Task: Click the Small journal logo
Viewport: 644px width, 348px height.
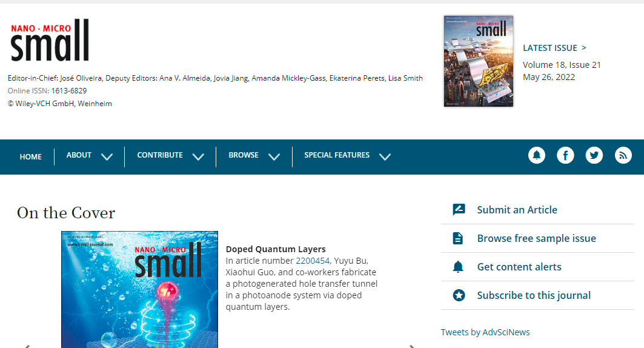Action: (x=50, y=40)
